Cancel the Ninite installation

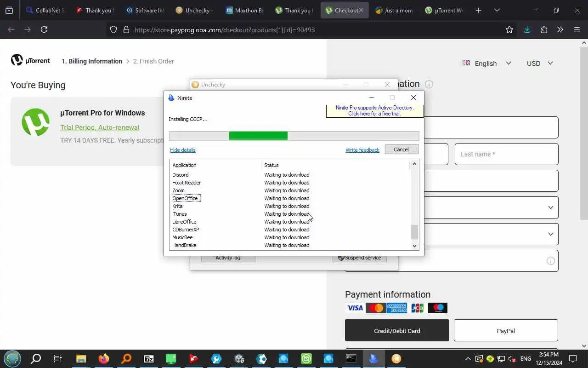tap(401, 149)
